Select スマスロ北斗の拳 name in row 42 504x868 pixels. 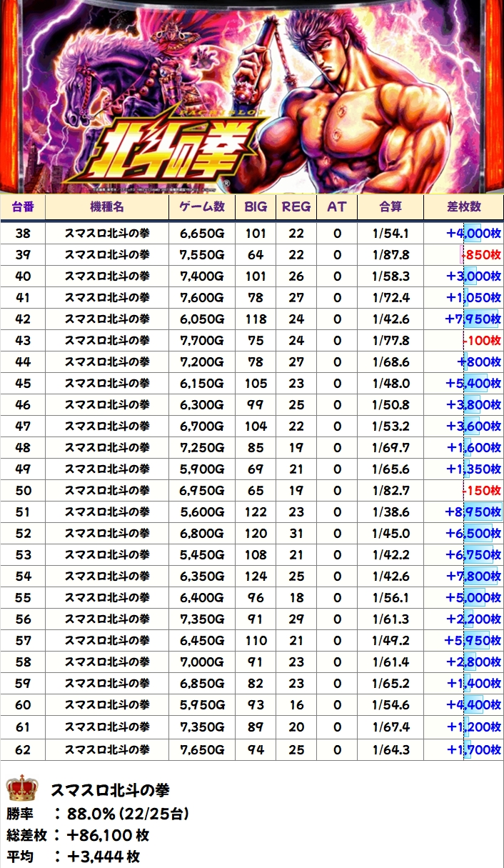point(107,319)
